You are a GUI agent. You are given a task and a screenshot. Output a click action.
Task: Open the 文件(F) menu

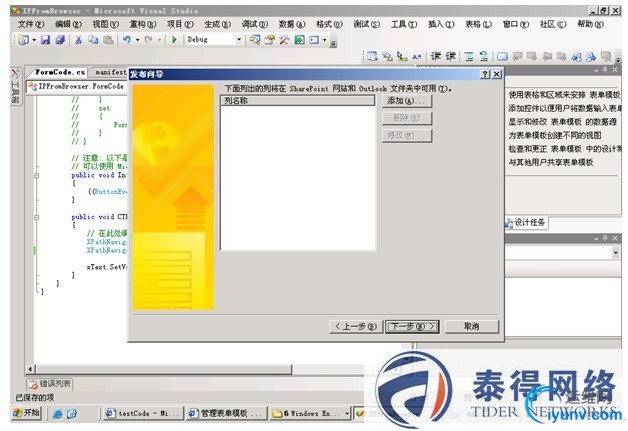[30, 24]
